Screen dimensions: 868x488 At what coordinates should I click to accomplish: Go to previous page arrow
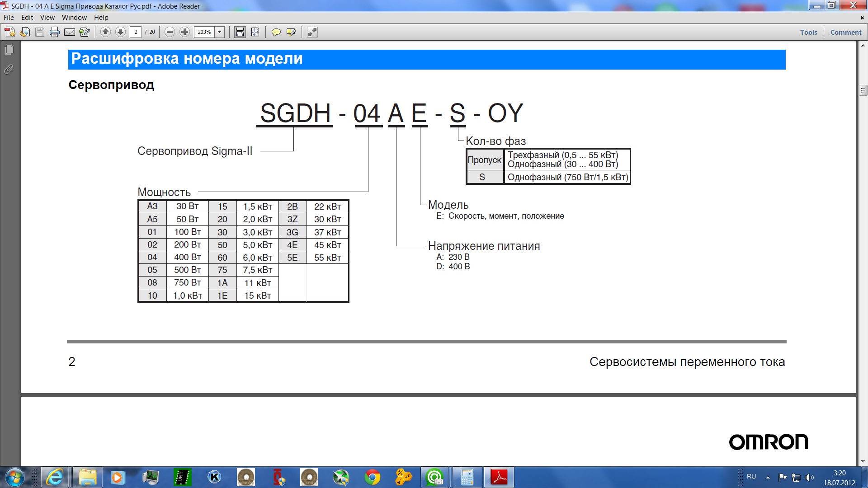(105, 32)
